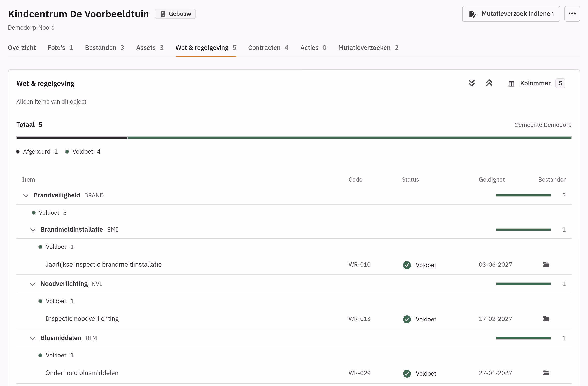Screen dimensions: 588x386
Task: Click the Geldig tot column header
Action: [492, 179]
